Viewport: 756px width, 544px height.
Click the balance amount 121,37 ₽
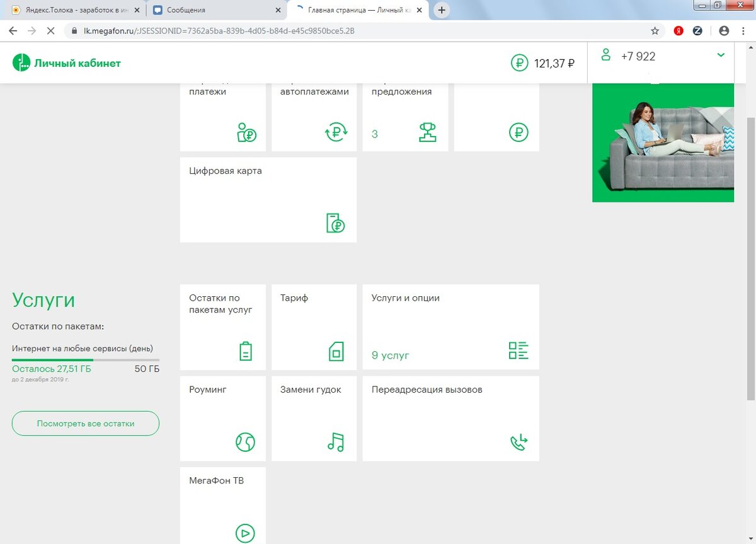tap(554, 63)
